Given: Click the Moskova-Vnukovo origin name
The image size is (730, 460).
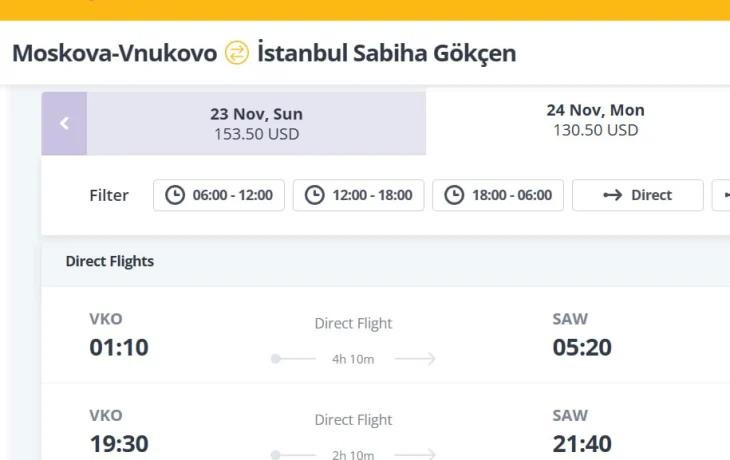Looking at the screenshot, I should (114, 52).
